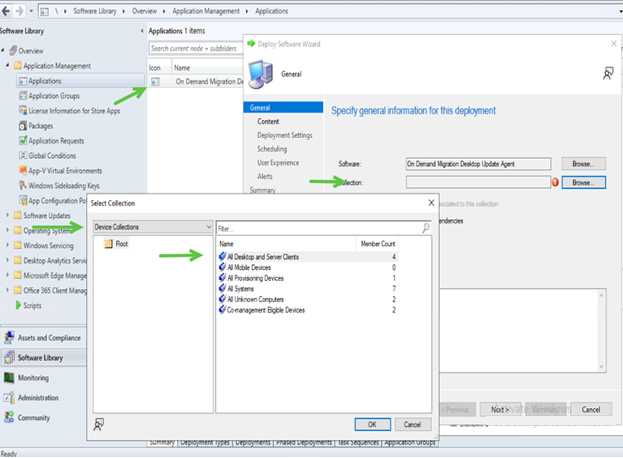Cancel the Deploy Software Wizard
623x458 pixels.
591,409
